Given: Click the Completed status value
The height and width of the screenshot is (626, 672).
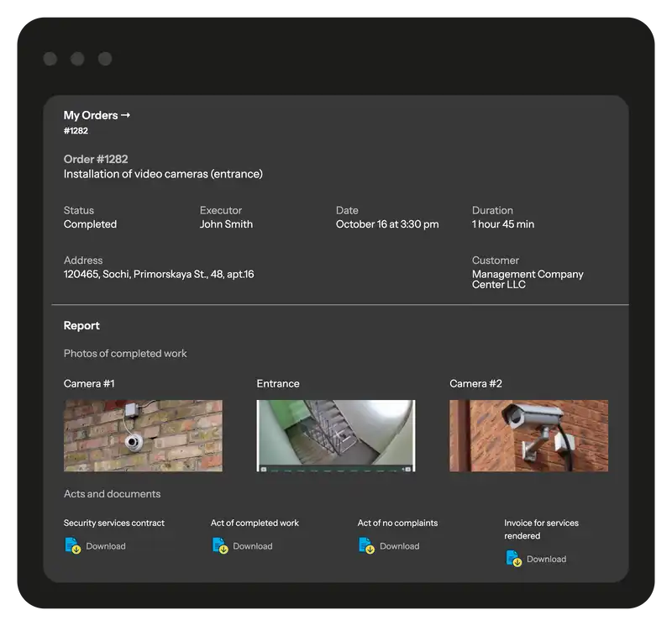Looking at the screenshot, I should click(90, 224).
